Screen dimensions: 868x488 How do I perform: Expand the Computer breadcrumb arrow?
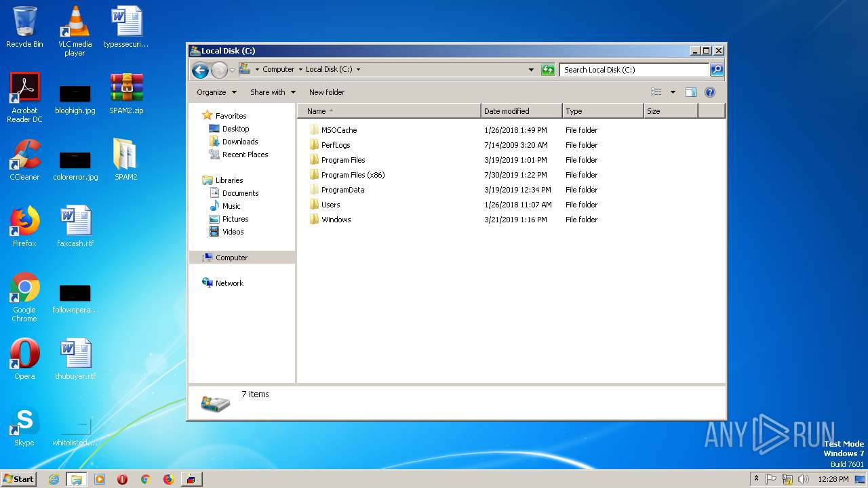click(300, 69)
